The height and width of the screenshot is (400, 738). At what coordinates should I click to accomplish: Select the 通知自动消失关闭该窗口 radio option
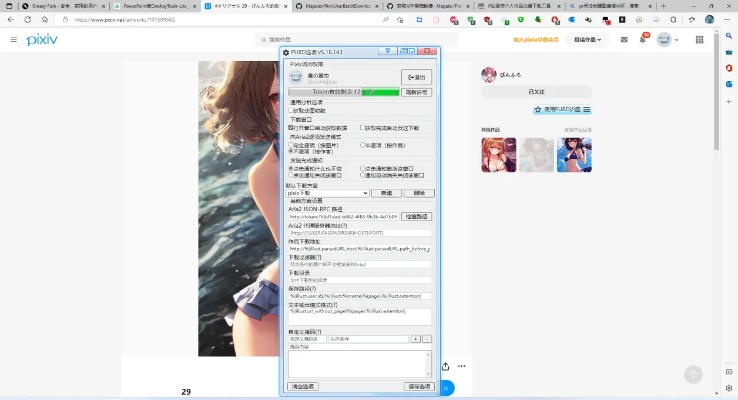362,175
